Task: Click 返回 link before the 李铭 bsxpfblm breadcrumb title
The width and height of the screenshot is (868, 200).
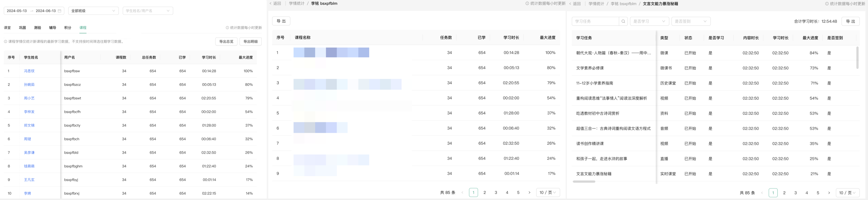Action: (275, 3)
